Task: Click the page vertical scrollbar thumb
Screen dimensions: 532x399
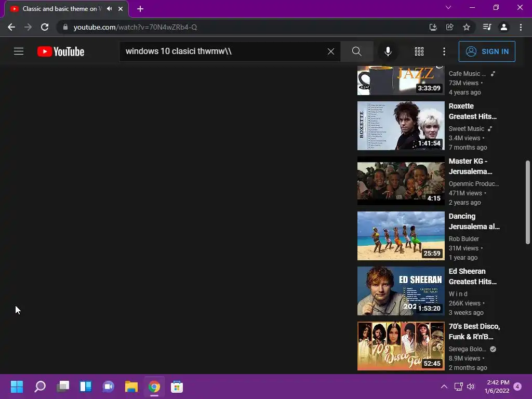Action: click(528, 202)
